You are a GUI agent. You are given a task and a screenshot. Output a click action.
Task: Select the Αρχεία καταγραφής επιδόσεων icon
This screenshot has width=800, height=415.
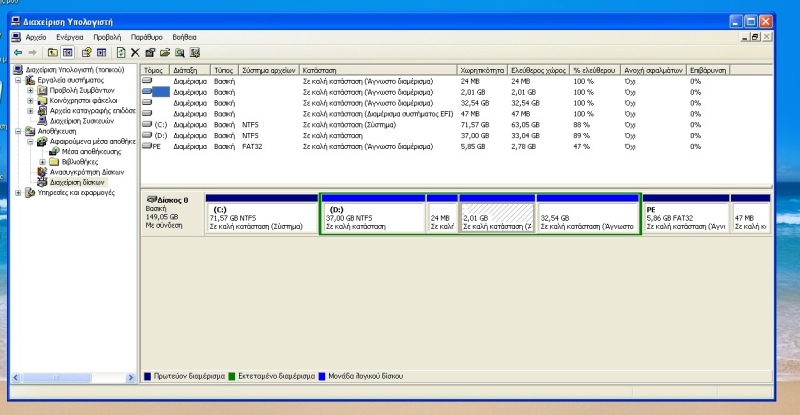tap(42, 111)
